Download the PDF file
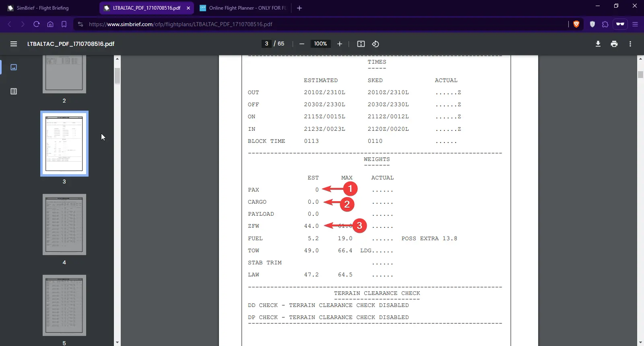 pos(598,44)
